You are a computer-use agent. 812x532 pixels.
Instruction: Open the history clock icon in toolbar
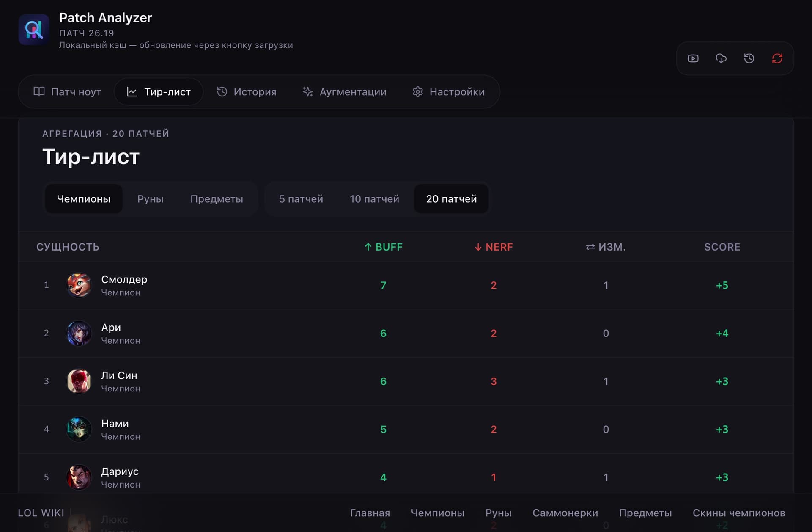pyautogui.click(x=749, y=58)
